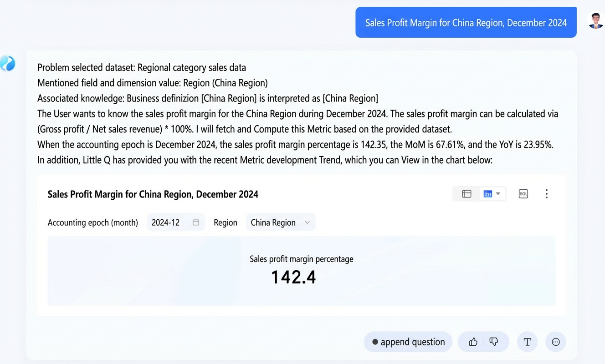This screenshot has height=364, width=605.
Task: Click the 142.4 metric value
Action: click(x=293, y=277)
